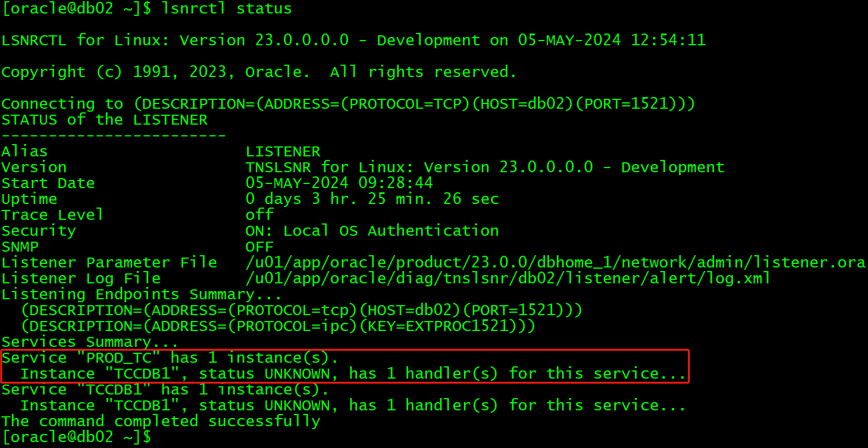Click the Service "PROD_TC" line

(170, 358)
